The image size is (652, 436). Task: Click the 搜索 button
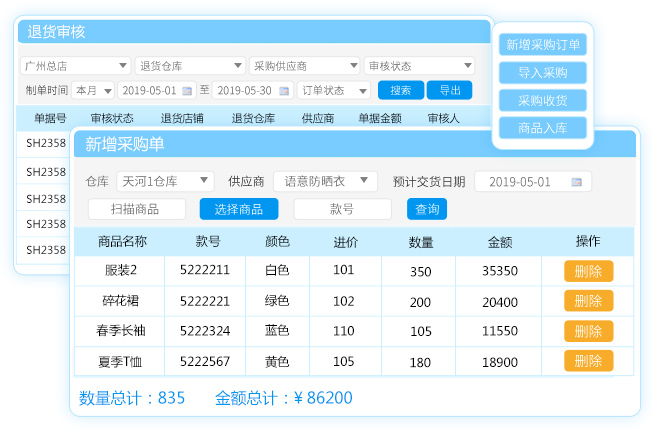click(x=401, y=90)
